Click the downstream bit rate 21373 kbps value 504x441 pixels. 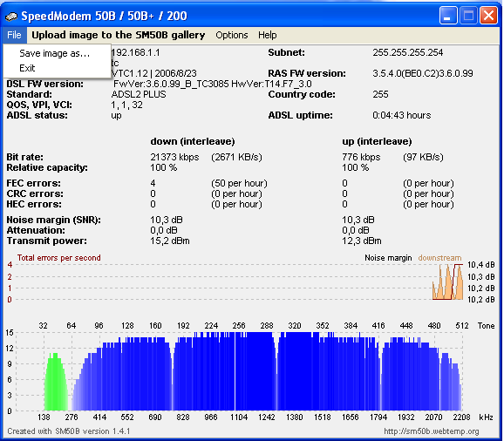pos(174,157)
